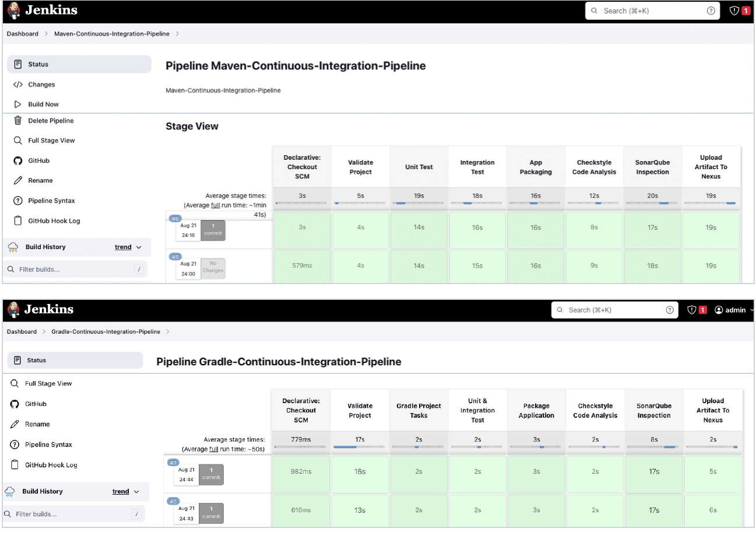
Task: Open search help icon in Gradle window
Action: tap(670, 310)
